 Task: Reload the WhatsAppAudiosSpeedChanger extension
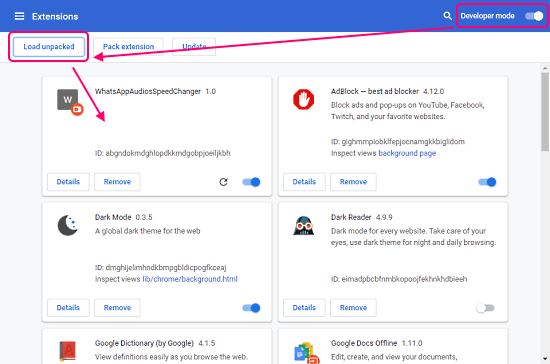223,182
